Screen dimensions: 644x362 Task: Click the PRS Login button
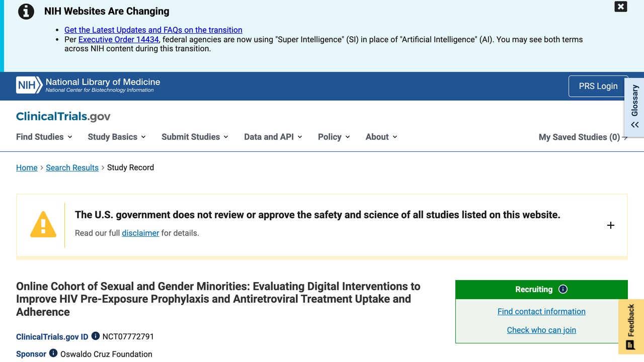(x=598, y=86)
